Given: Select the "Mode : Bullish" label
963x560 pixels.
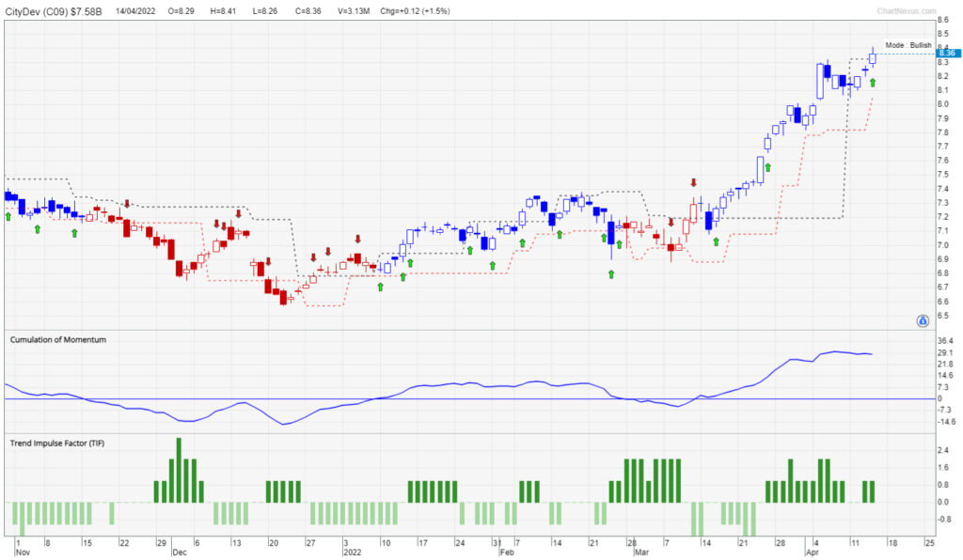Looking at the screenshot, I should tap(908, 45).
